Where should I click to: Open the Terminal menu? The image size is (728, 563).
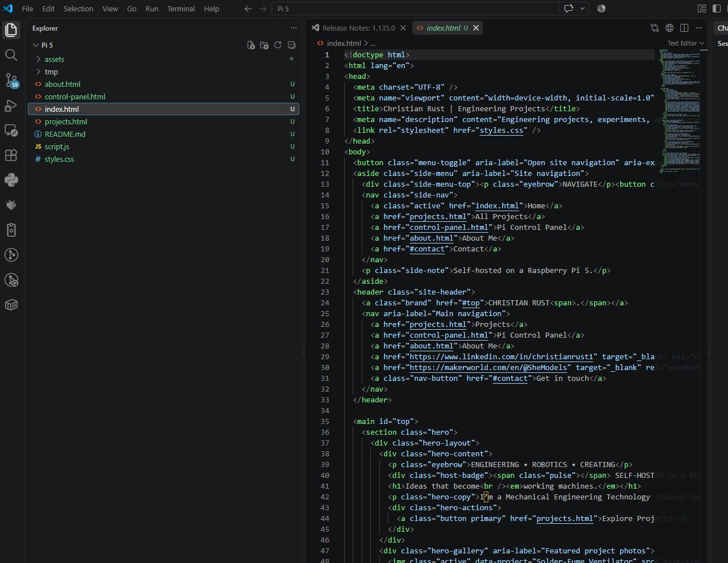pos(181,9)
